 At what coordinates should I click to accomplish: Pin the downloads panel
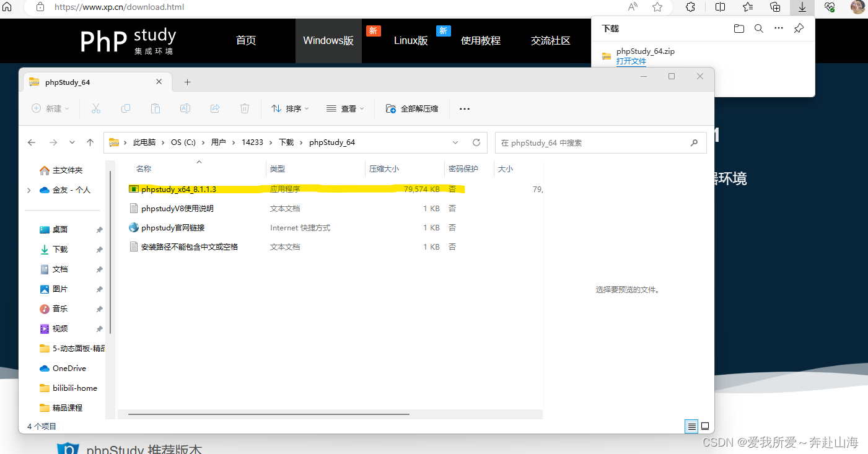[x=799, y=28]
